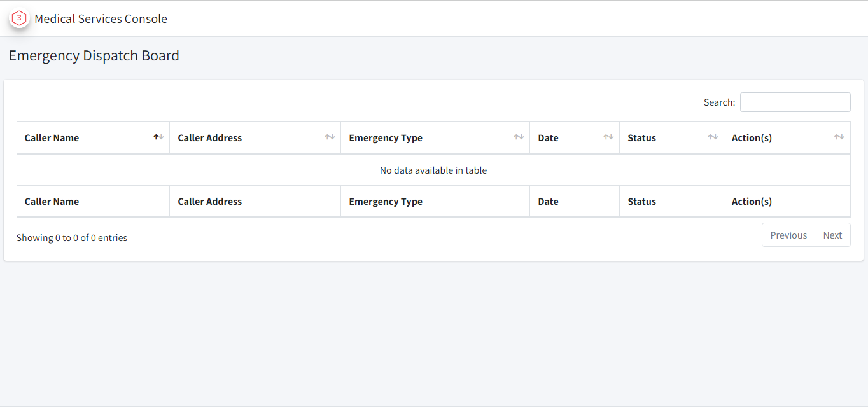Click the Caller Name header text at top

coord(52,138)
